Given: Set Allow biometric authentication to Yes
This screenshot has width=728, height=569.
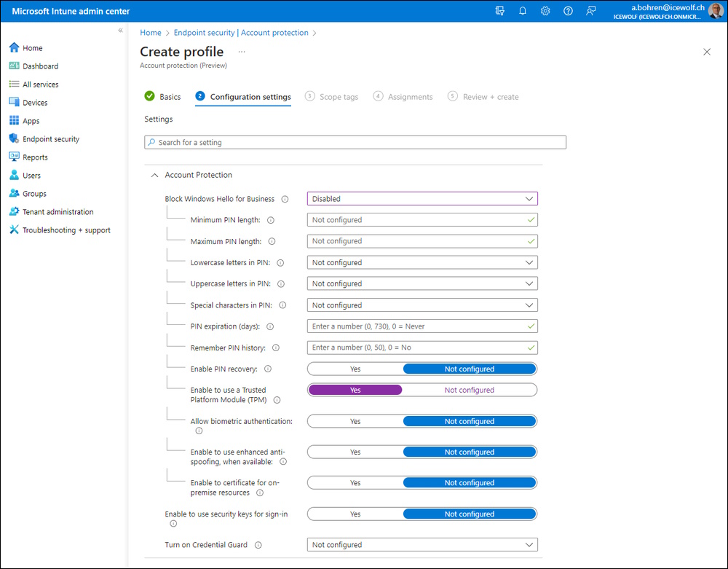Looking at the screenshot, I should coord(355,421).
